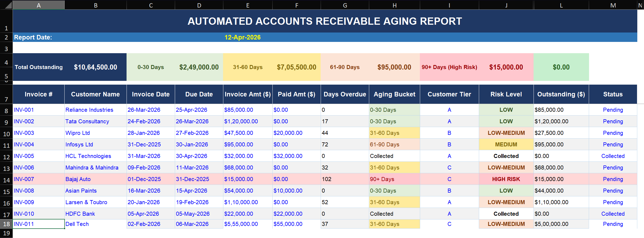644x238 pixels.
Task: Select the invoice date "24-Feb-2026"
Action: 151,121
